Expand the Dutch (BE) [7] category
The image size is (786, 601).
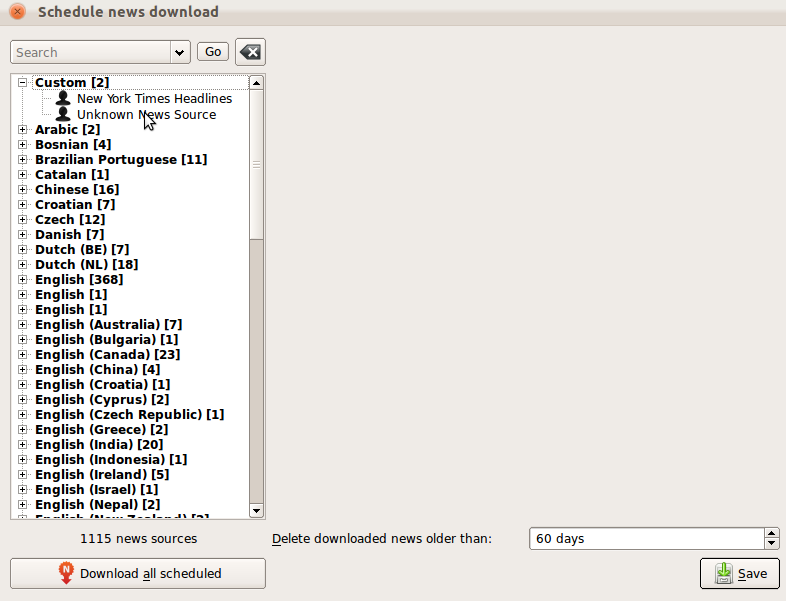[x=22, y=250]
